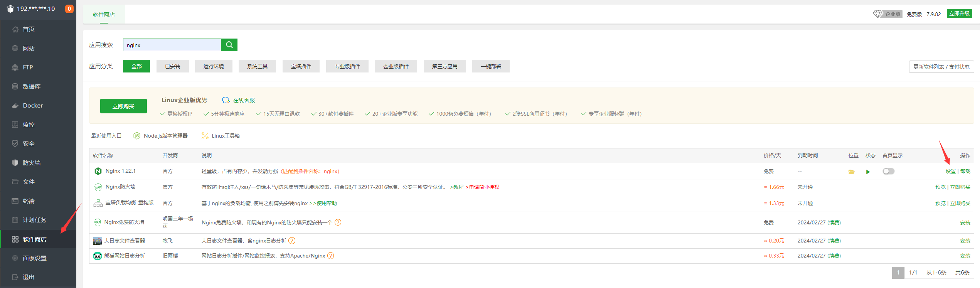Click 续费 for 熊猫网站日志分析

point(834,256)
